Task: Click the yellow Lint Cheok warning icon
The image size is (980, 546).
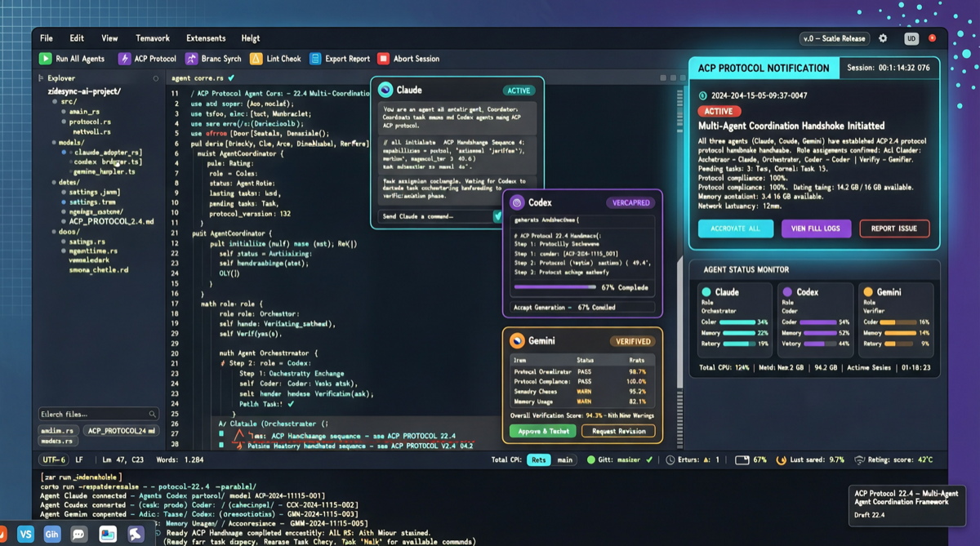Action: (x=256, y=59)
